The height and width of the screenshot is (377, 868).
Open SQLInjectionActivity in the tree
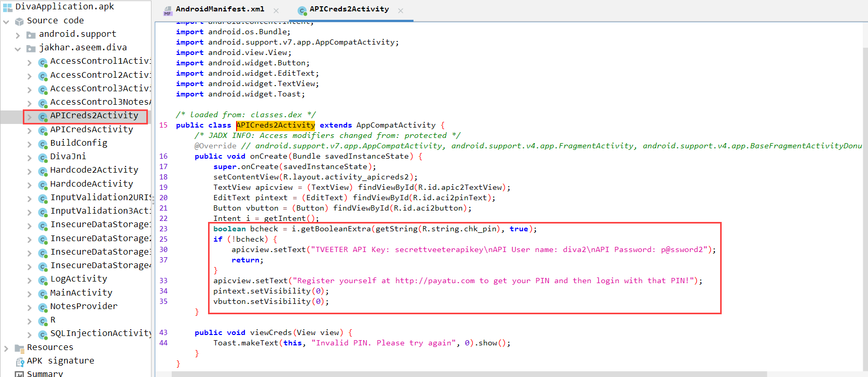click(101, 333)
